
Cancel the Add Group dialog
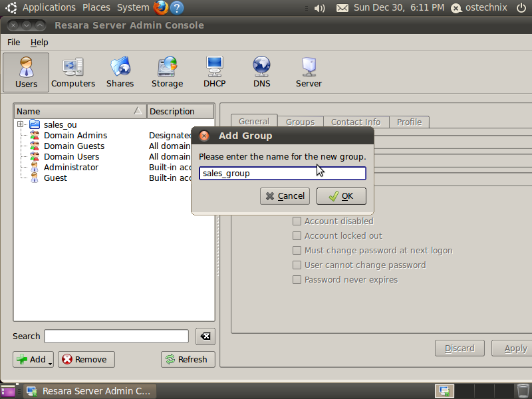click(x=285, y=196)
